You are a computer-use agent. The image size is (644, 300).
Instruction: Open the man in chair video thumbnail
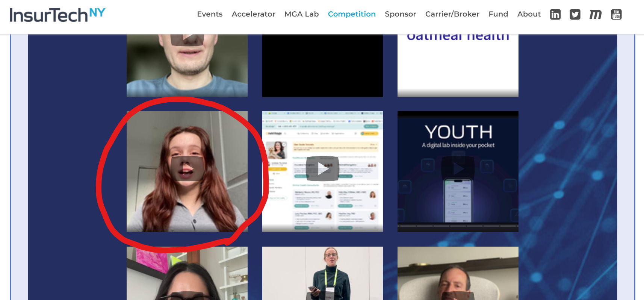click(x=458, y=273)
